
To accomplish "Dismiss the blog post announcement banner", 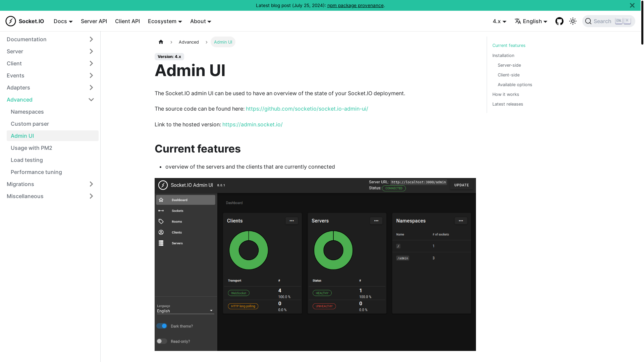I will (632, 5).
